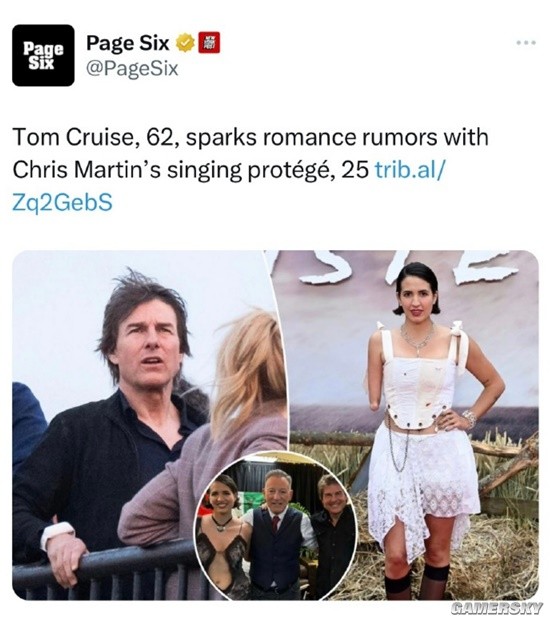Open the Page Six display name

click(x=128, y=43)
